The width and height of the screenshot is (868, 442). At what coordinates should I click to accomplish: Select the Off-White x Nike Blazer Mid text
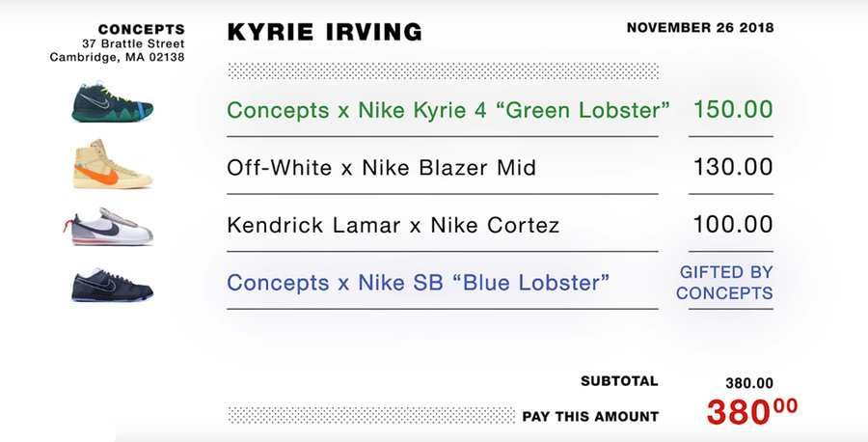pos(381,168)
